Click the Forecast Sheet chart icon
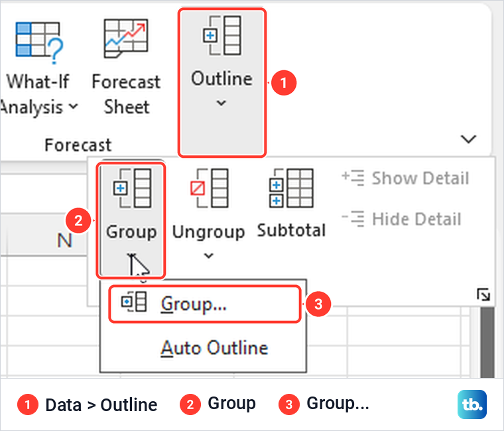This screenshot has width=504, height=431. [126, 38]
